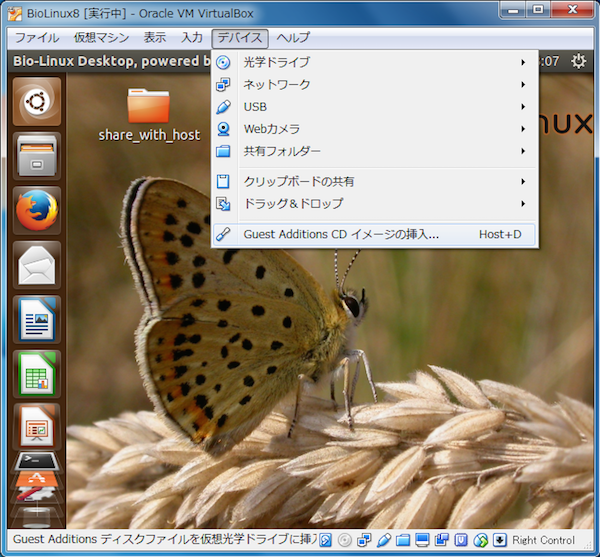Launch LibreOffice Calc spreadsheet icon
Viewport: 600px width, 557px height.
36,374
